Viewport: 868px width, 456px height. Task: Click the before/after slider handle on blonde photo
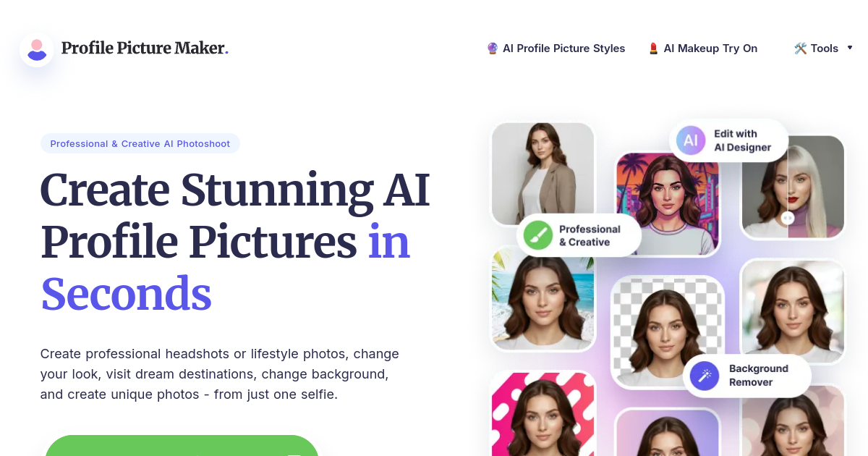[788, 217]
